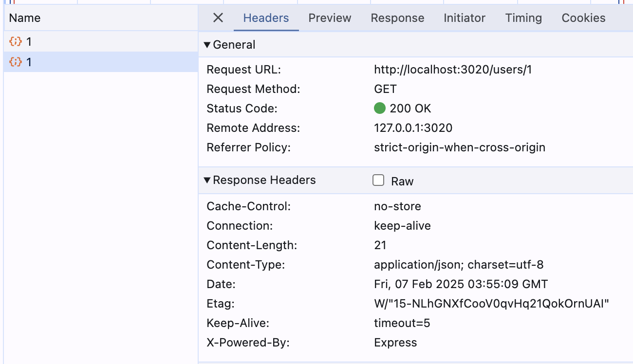Click the application/json; charset=utf-8 value
633x364 pixels.
coord(459,265)
